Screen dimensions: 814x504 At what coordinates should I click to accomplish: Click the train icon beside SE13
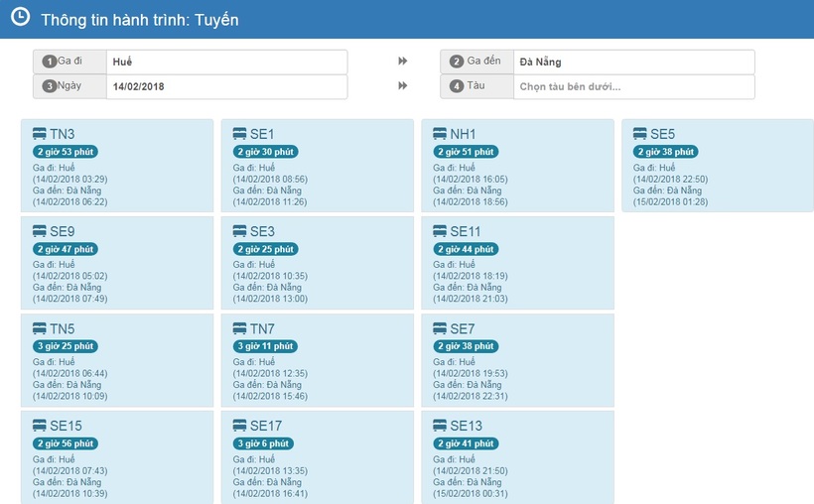(x=440, y=426)
